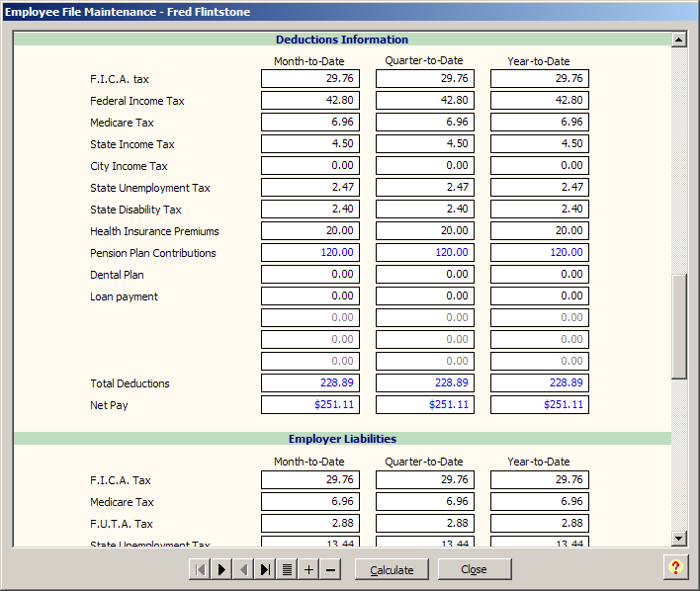
Task: Click the vertical scrollbar thumb
Action: click(x=678, y=326)
